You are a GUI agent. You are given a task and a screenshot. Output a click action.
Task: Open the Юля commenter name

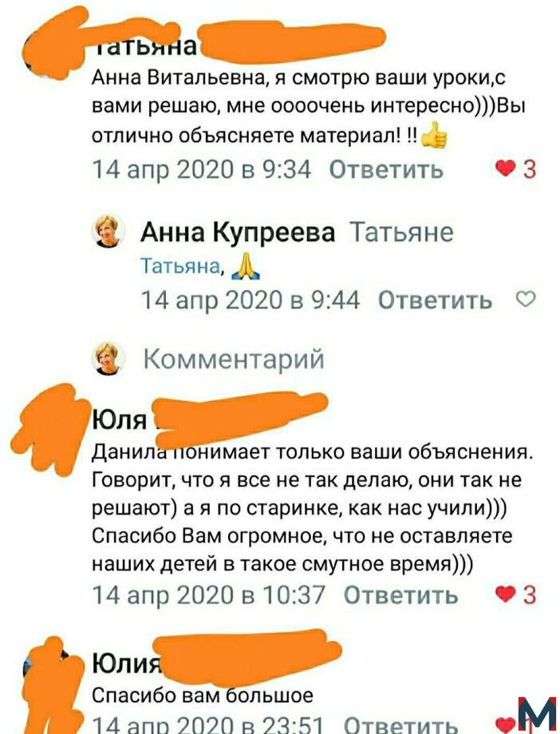(119, 420)
